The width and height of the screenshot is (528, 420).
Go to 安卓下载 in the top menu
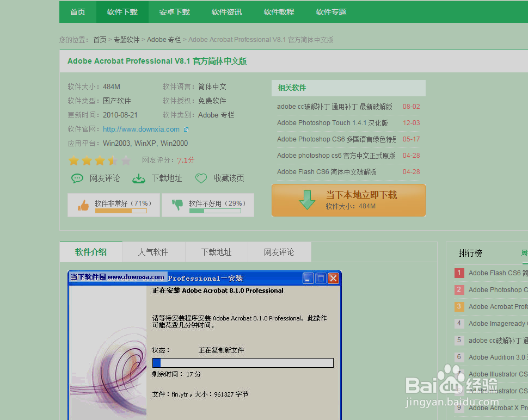(x=174, y=12)
